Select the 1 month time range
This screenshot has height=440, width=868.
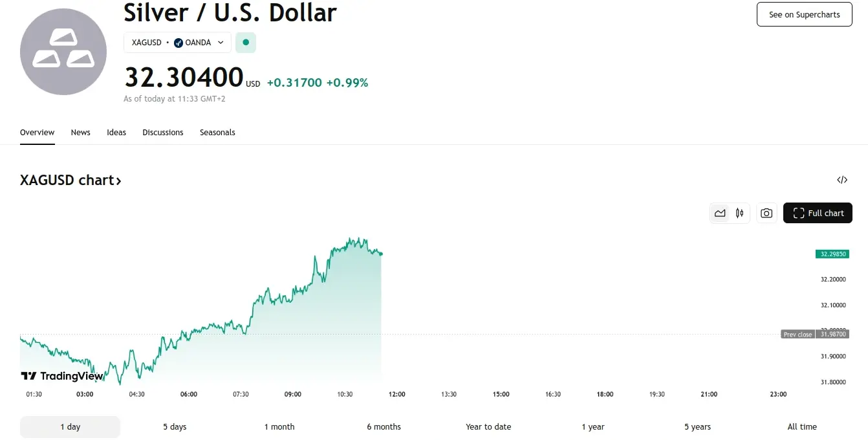pyautogui.click(x=279, y=427)
